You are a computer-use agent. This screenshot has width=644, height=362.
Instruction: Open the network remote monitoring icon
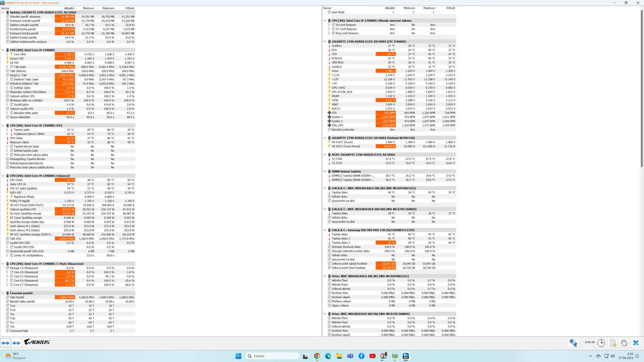pos(573,343)
